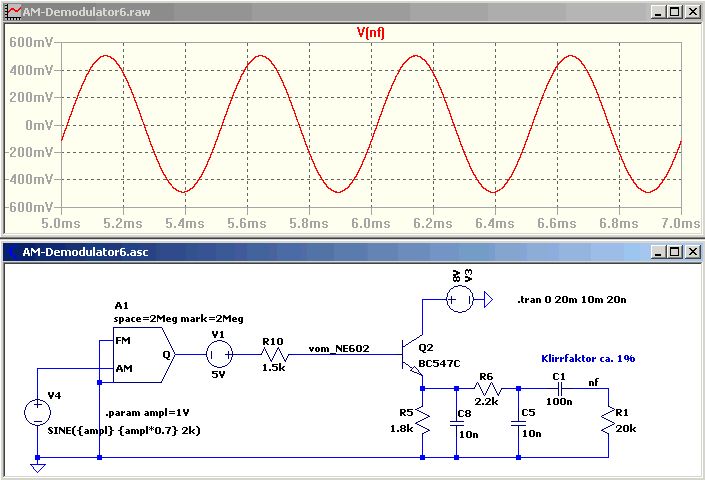Click the AM input pin label on A1
Image resolution: width=705 pixels, height=480 pixels.
(124, 369)
